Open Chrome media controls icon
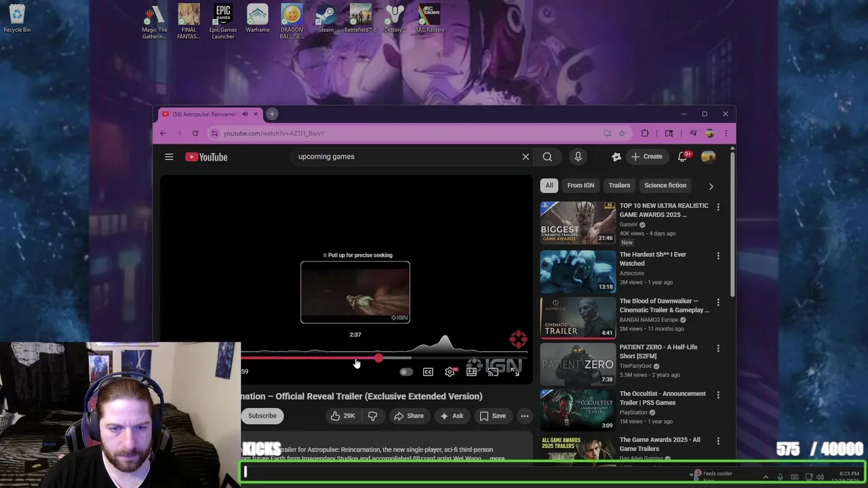Viewport: 868px width, 488px height. (693, 134)
